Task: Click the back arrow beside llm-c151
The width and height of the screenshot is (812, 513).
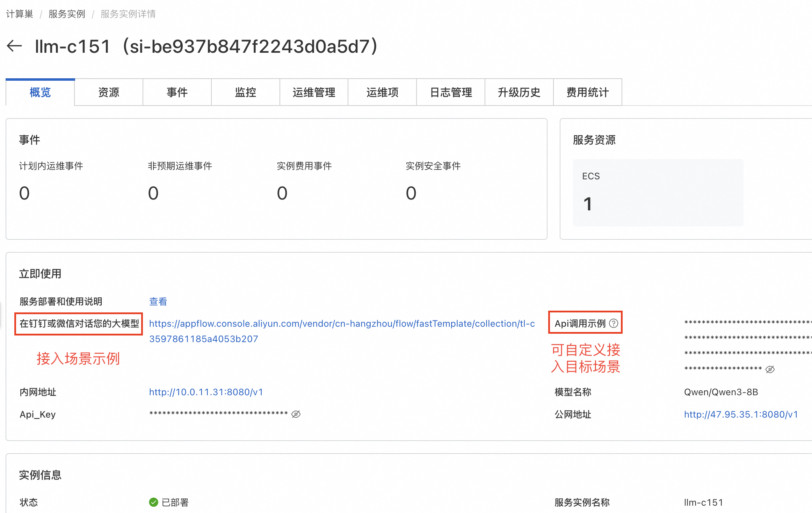Action: click(15, 46)
